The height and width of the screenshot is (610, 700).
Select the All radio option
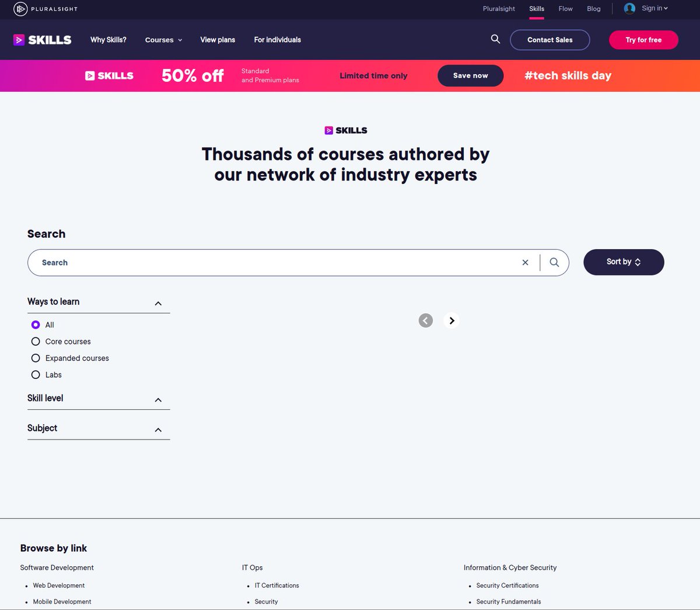[36, 325]
